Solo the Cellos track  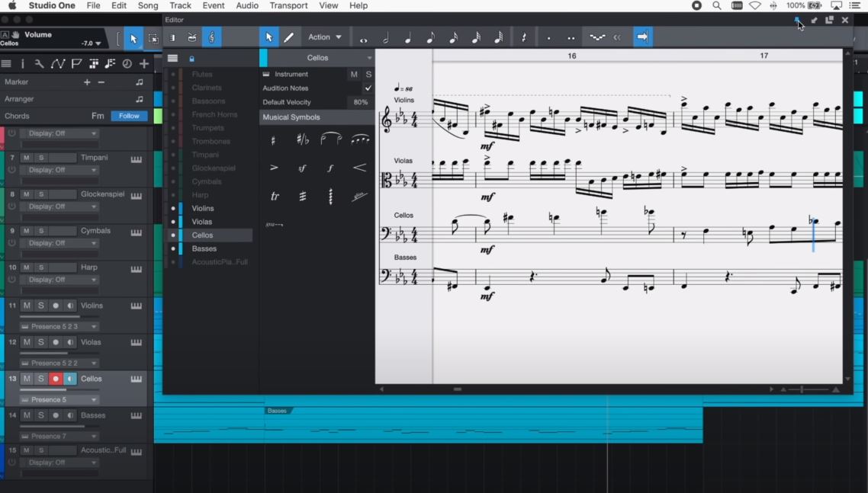point(41,379)
